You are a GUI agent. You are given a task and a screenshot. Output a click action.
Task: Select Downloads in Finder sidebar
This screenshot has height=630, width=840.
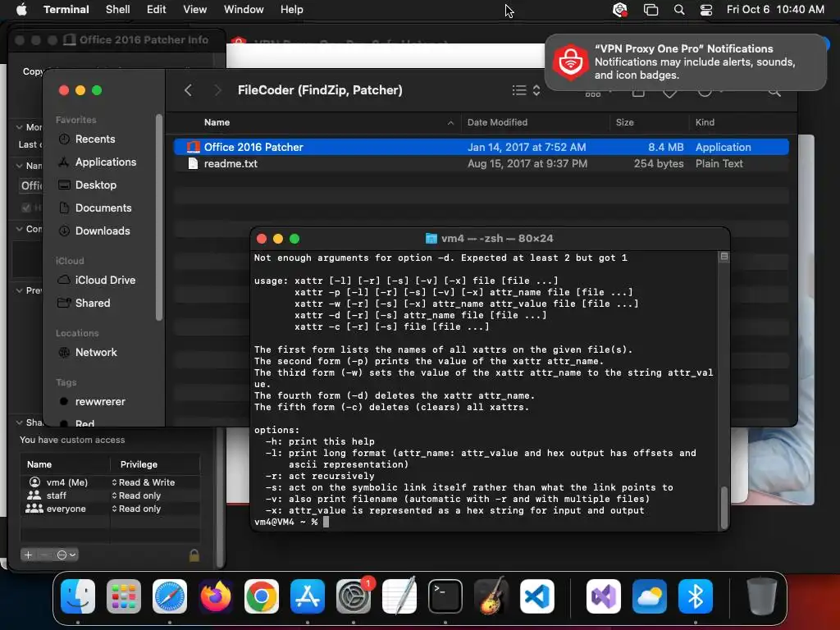103,231
